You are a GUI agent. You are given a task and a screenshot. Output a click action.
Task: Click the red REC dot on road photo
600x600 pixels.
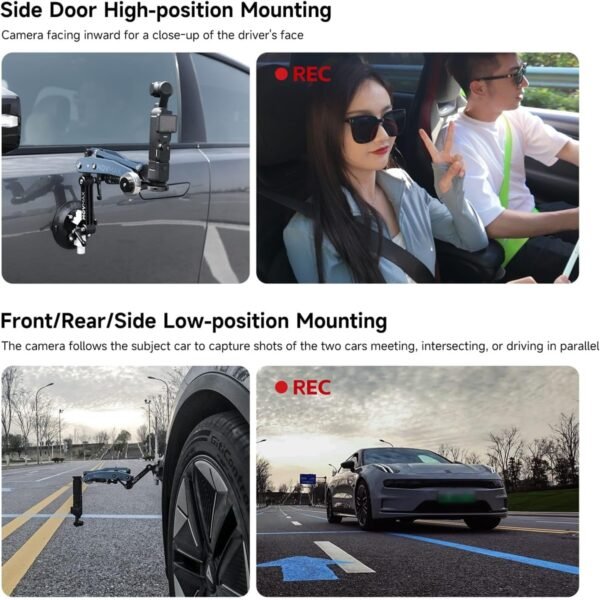pyautogui.click(x=281, y=387)
